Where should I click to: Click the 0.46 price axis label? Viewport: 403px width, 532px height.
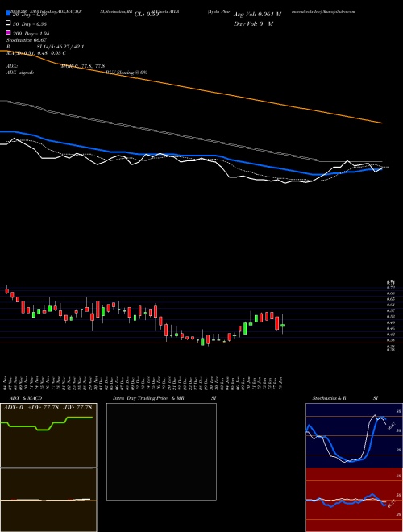(390, 328)
